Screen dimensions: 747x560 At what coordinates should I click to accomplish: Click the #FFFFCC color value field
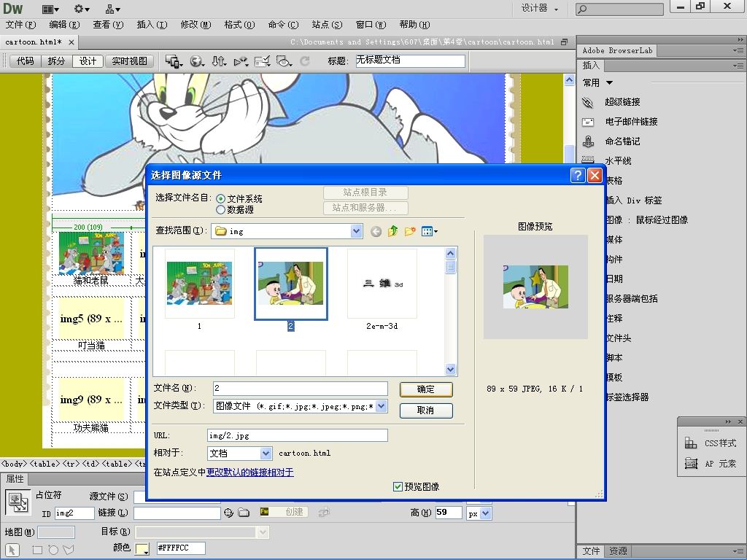pyautogui.click(x=181, y=548)
